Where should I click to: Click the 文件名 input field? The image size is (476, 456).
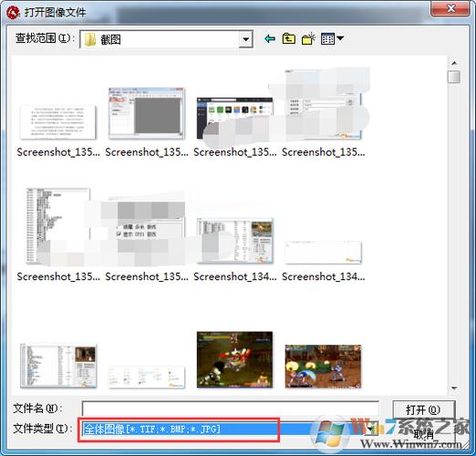[231, 409]
